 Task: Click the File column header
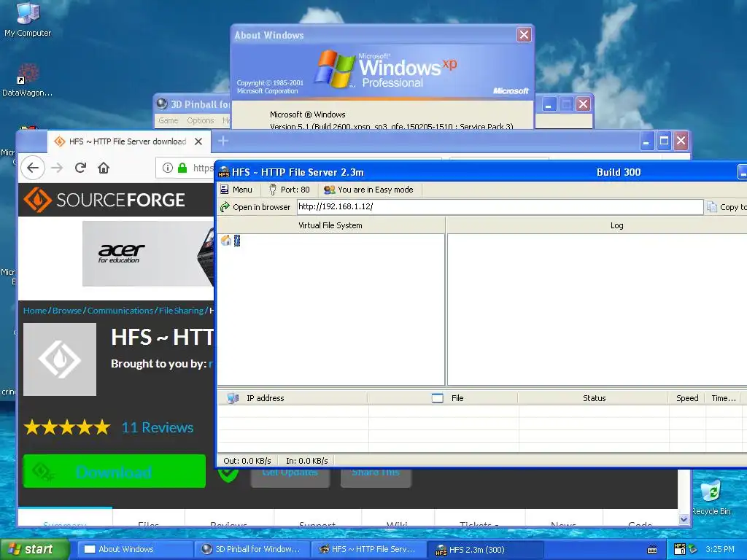(x=443, y=398)
